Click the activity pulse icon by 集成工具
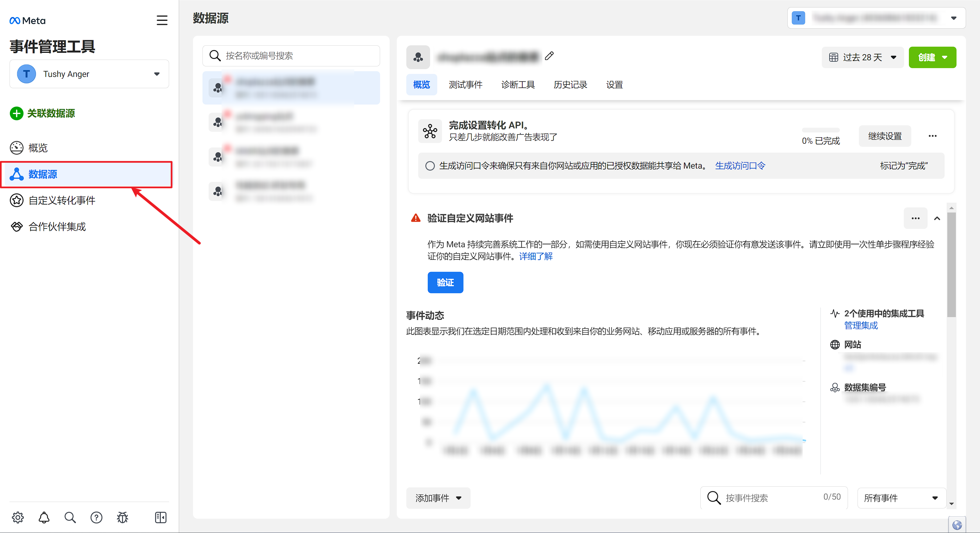 [835, 313]
